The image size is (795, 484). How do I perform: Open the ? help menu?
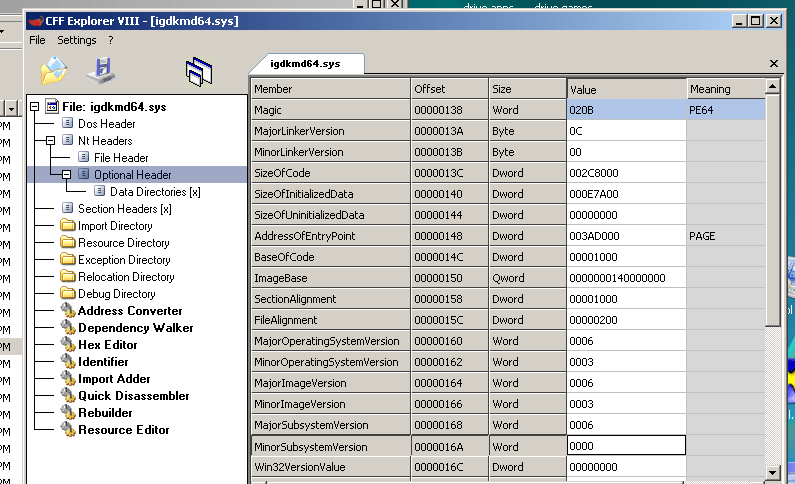(111, 40)
